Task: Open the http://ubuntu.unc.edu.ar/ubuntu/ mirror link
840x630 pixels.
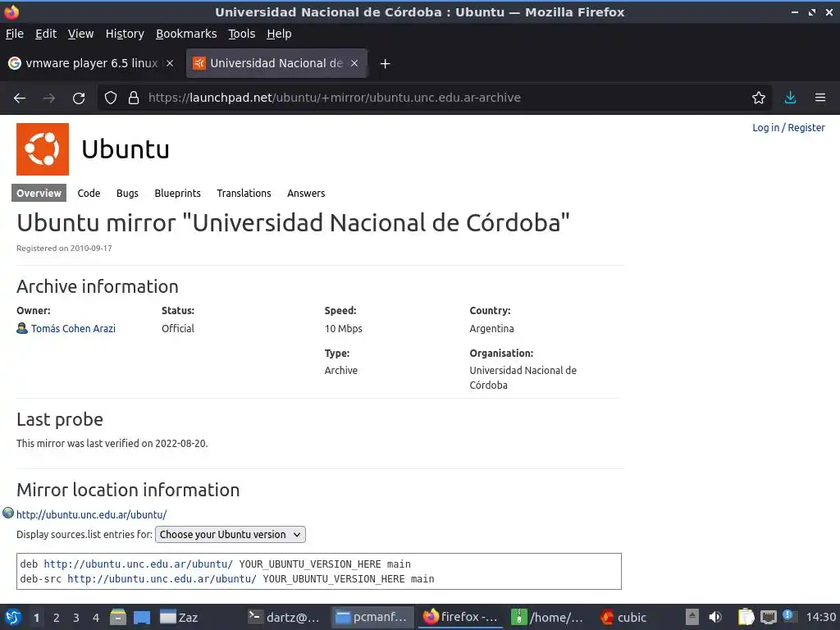Action: 92,515
